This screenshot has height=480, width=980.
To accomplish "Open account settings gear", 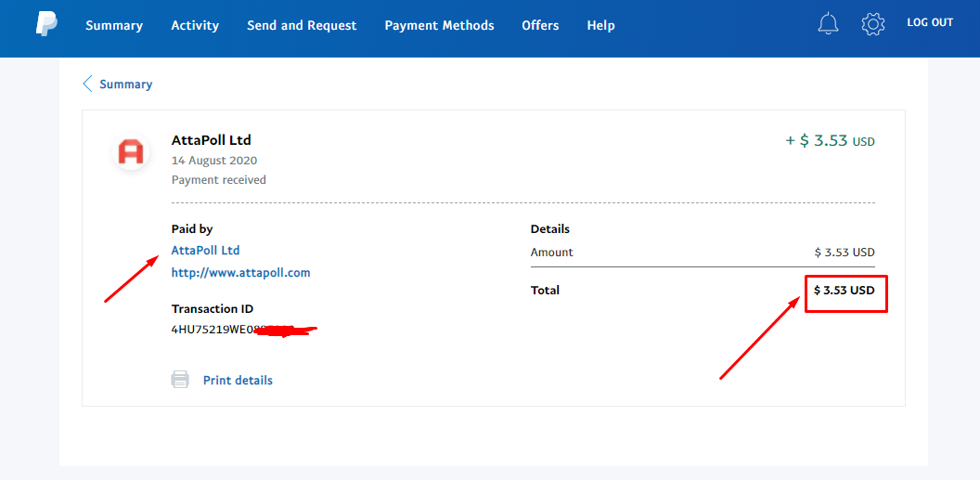I will click(x=873, y=24).
